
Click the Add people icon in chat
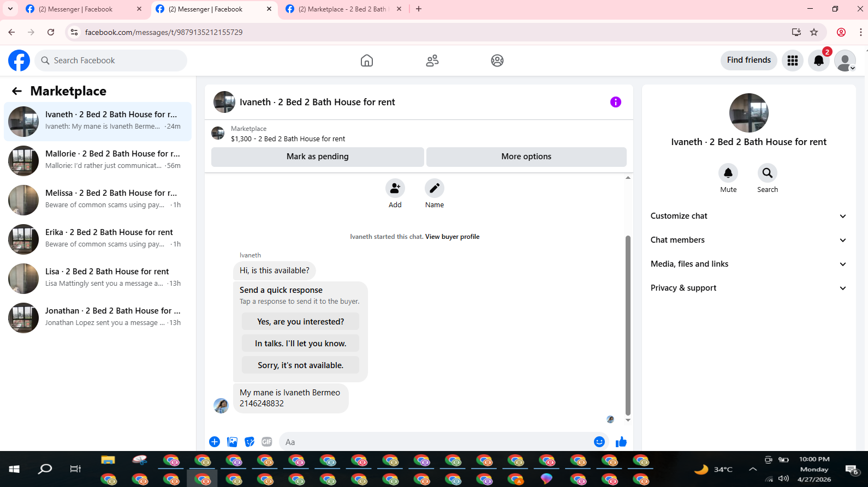(395, 189)
